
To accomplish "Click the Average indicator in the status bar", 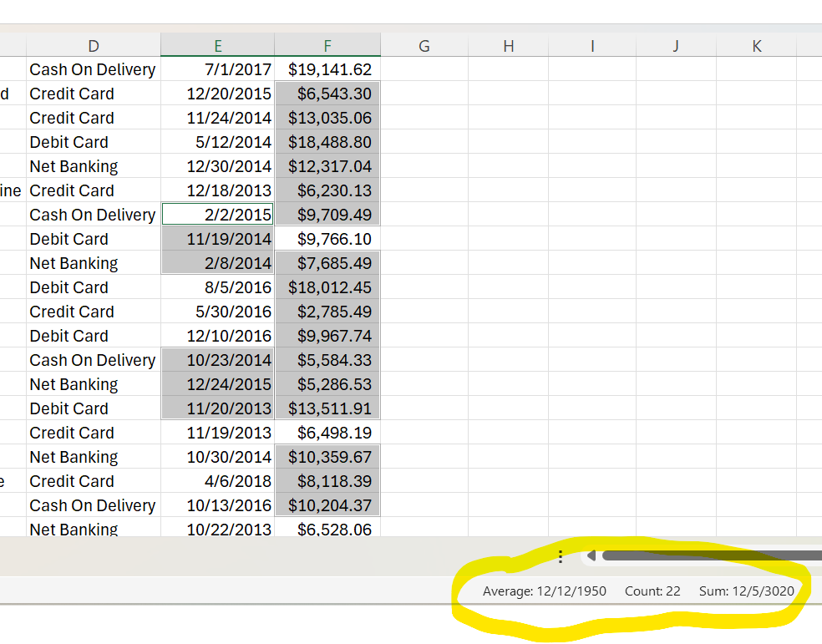I will click(545, 591).
